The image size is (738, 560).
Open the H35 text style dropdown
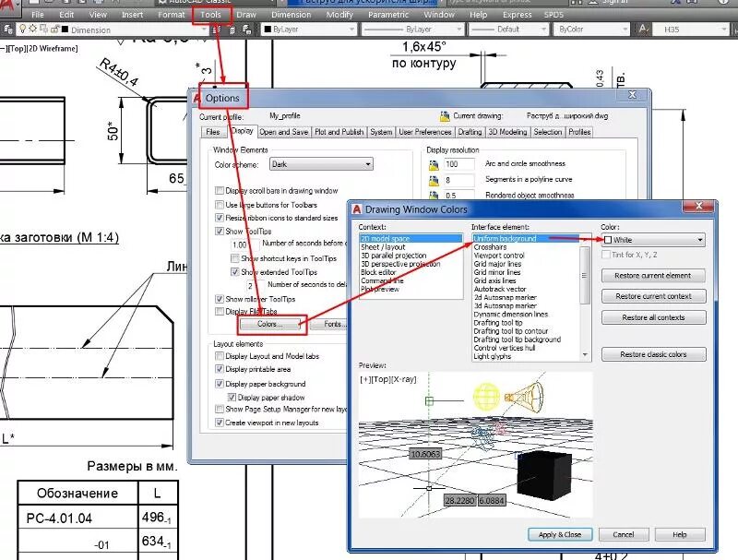click(x=723, y=30)
